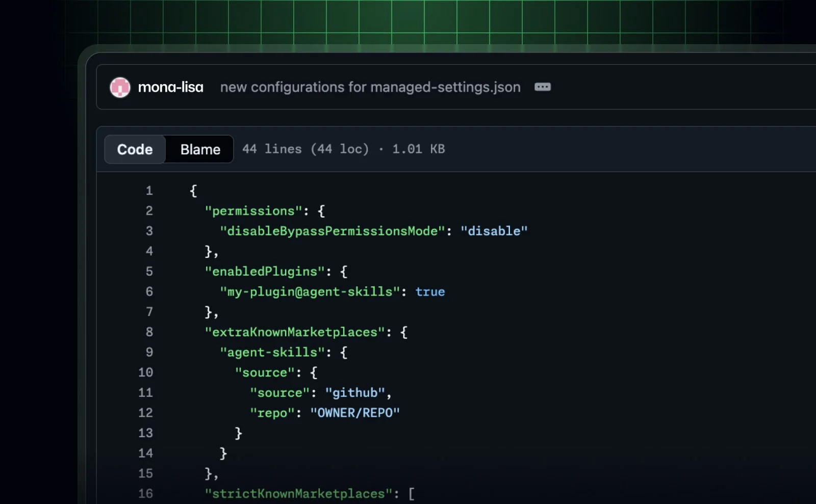Open the commit message about managed-settings.json
This screenshot has height=504, width=816.
pyautogui.click(x=370, y=87)
